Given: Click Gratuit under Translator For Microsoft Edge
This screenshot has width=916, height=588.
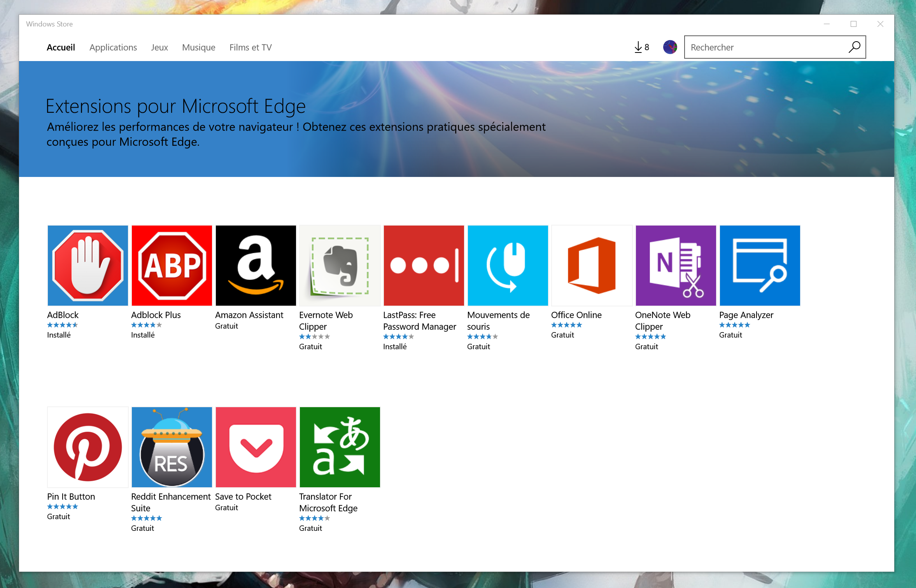Looking at the screenshot, I should [310, 528].
